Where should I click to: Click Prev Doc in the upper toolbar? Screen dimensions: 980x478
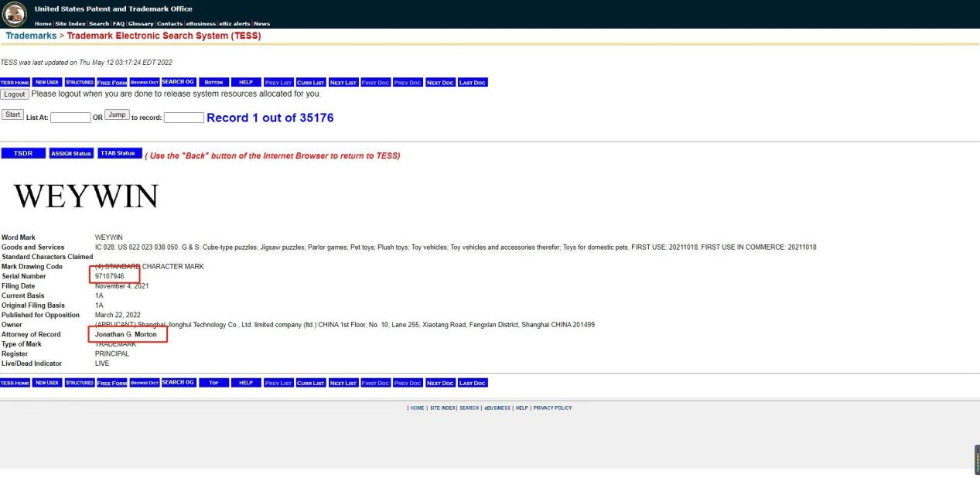[x=408, y=83]
